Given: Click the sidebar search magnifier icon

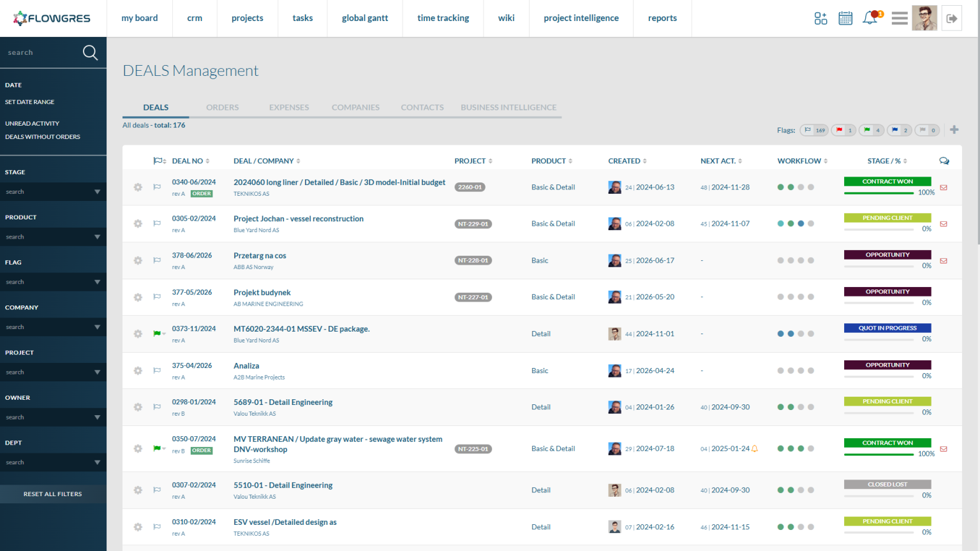Looking at the screenshot, I should (x=91, y=52).
